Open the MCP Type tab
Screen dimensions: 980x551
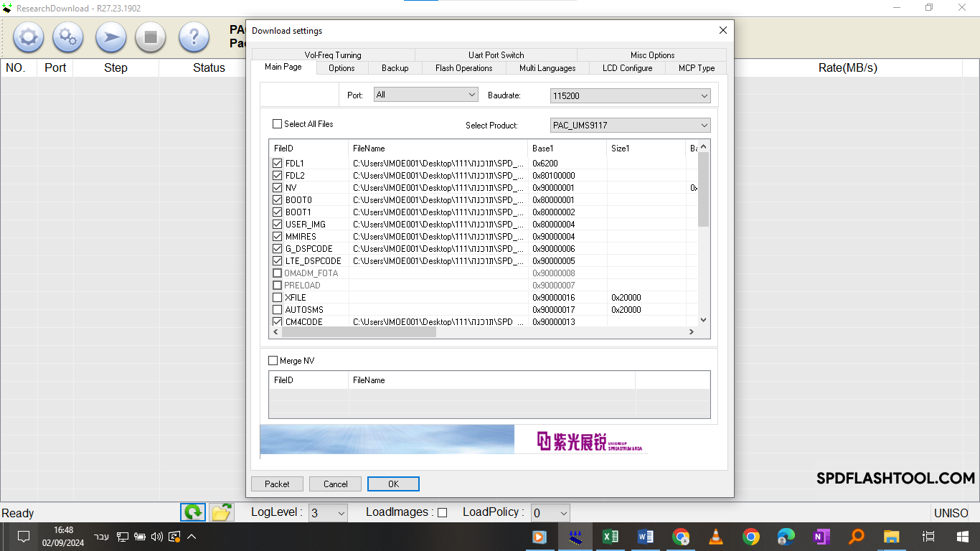click(x=697, y=68)
